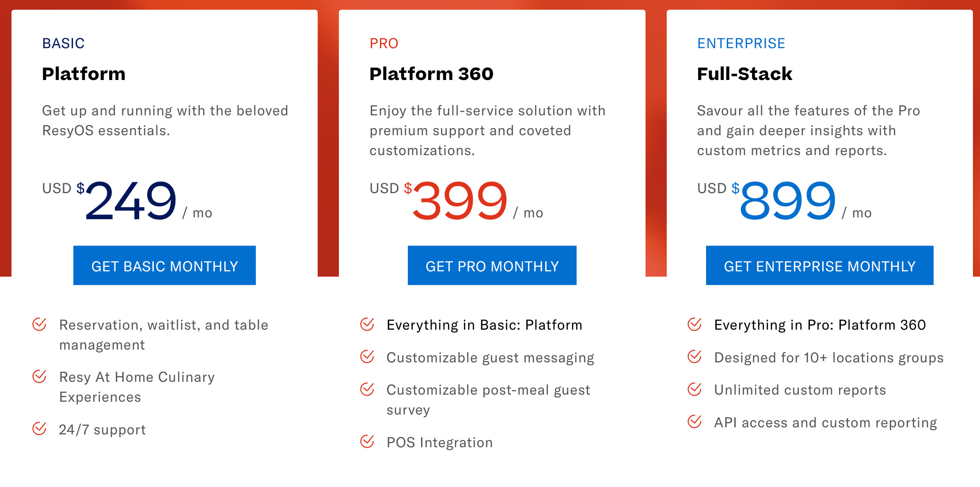980x487 pixels.
Task: Select the Platform 360 plan heading
Action: click(x=431, y=74)
